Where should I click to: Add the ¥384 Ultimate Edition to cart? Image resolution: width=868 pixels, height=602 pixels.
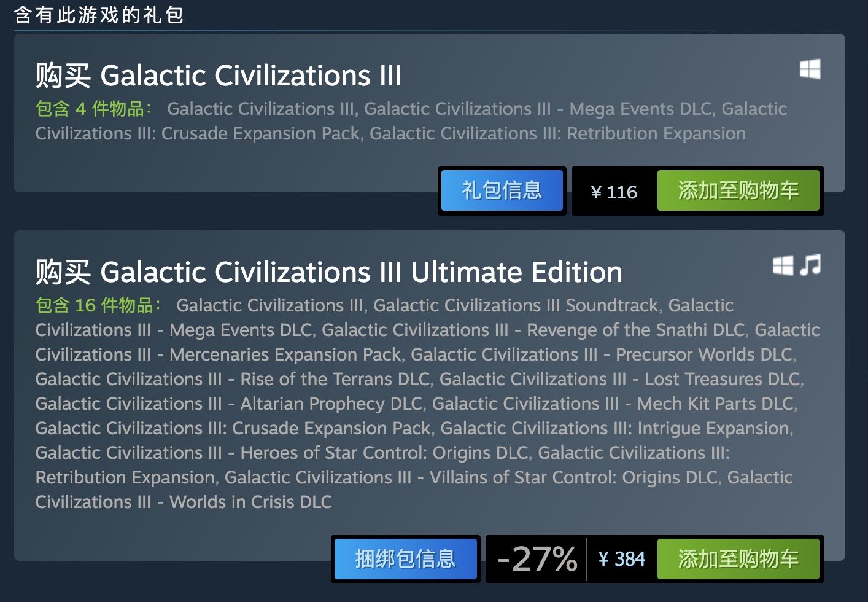click(x=738, y=559)
